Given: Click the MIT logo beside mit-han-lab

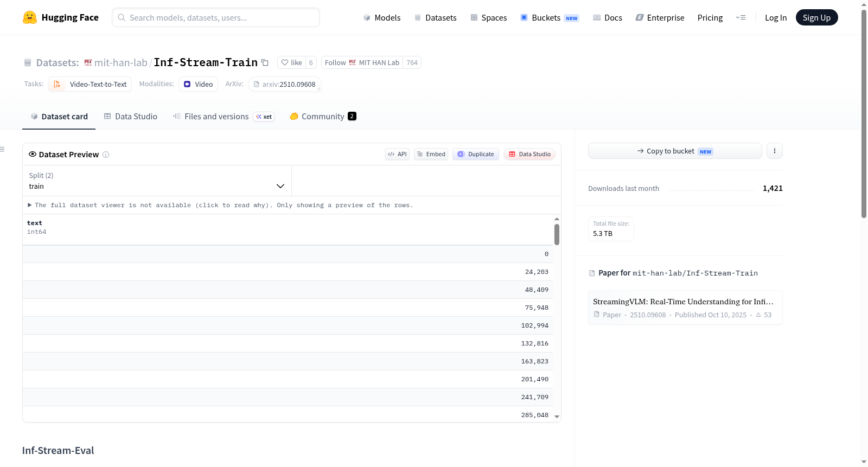Looking at the screenshot, I should tap(88, 62).
